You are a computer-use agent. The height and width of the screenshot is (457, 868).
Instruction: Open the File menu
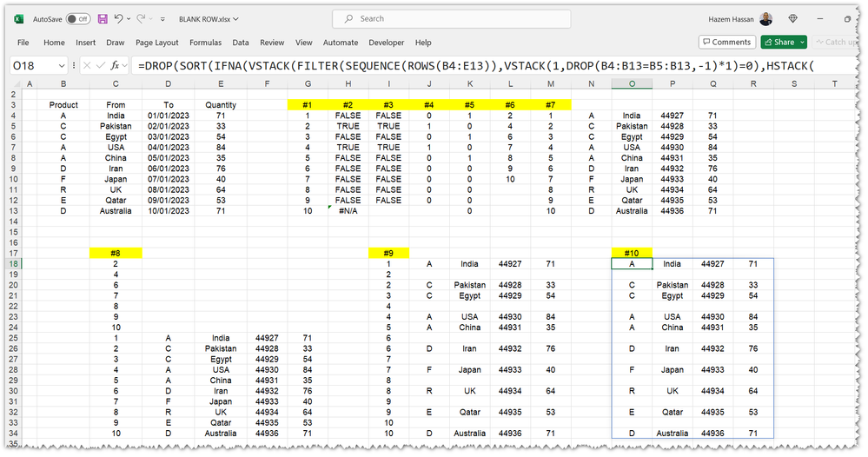(23, 43)
